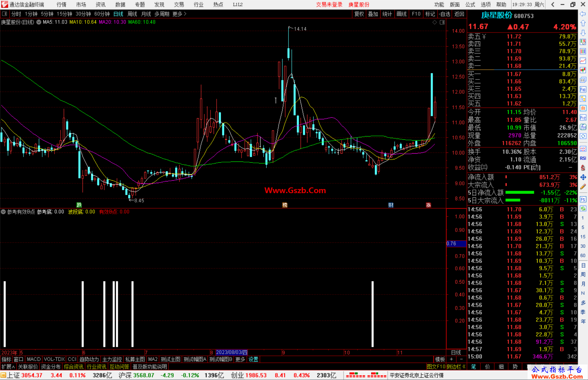Click the circle icon in right sidebar
This screenshot has width=588, height=380.
tap(583, 136)
